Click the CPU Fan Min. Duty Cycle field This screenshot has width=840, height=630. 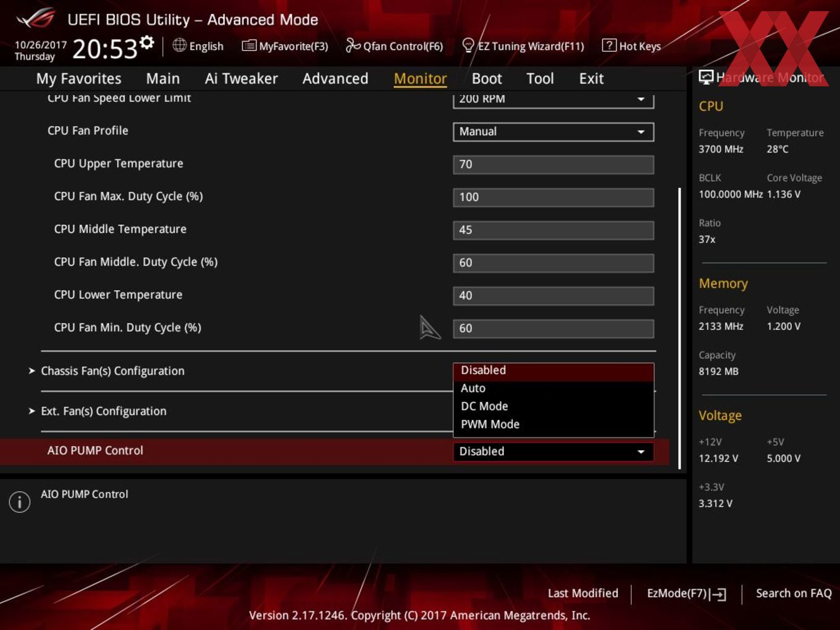pyautogui.click(x=553, y=328)
